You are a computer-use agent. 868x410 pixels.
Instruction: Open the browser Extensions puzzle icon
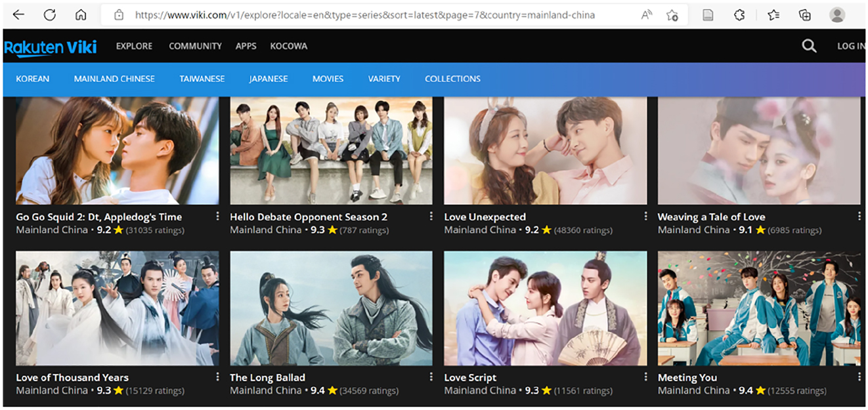coord(739,14)
